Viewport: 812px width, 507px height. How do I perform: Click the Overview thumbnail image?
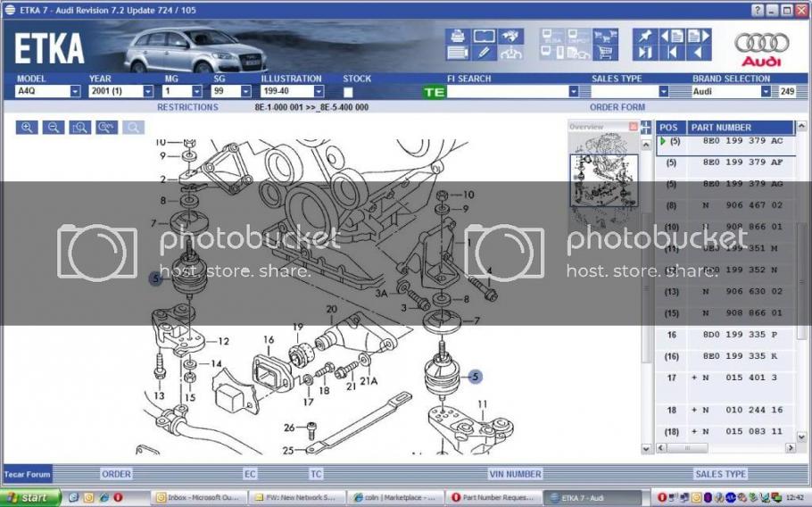(x=604, y=179)
